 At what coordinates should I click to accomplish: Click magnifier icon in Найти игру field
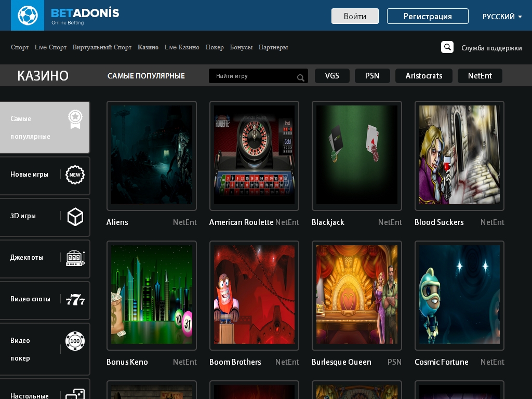point(300,77)
